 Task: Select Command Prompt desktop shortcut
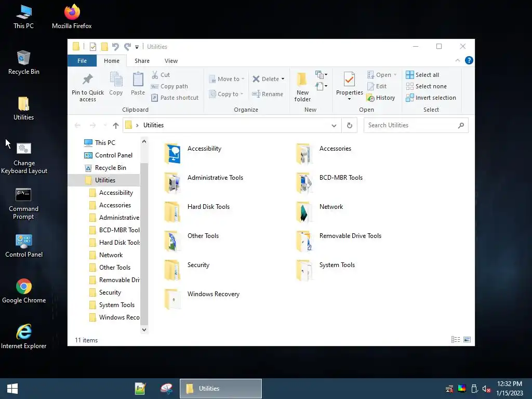coord(23,204)
